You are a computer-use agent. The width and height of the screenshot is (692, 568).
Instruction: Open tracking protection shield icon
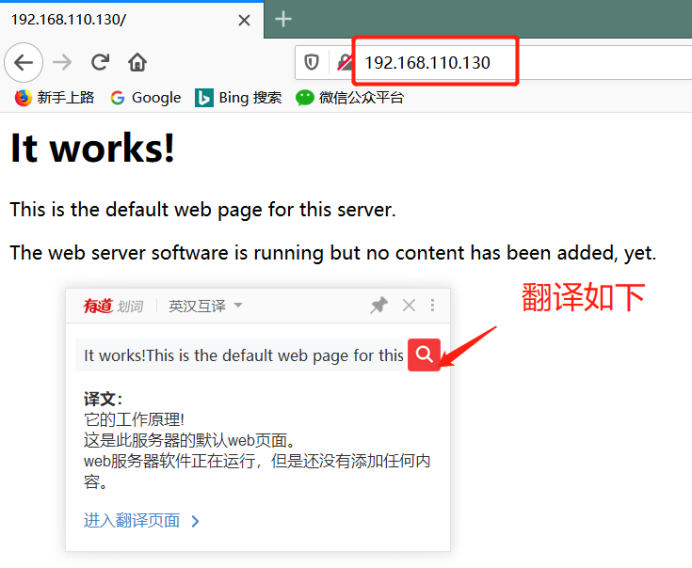(312, 62)
